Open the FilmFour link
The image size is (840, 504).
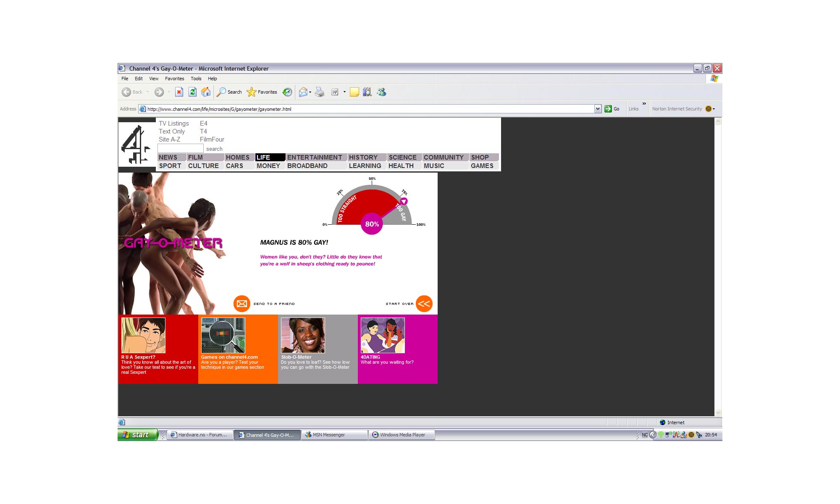tap(212, 139)
